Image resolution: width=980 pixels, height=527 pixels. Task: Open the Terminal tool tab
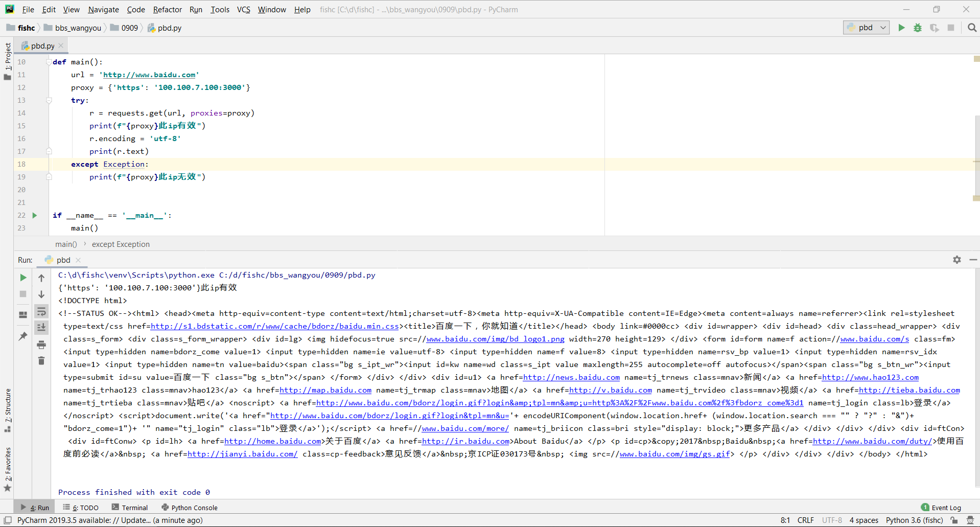point(130,508)
